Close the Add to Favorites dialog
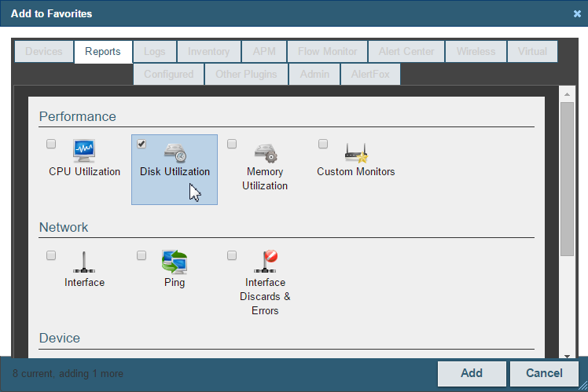The height and width of the screenshot is (392, 588). [577, 13]
